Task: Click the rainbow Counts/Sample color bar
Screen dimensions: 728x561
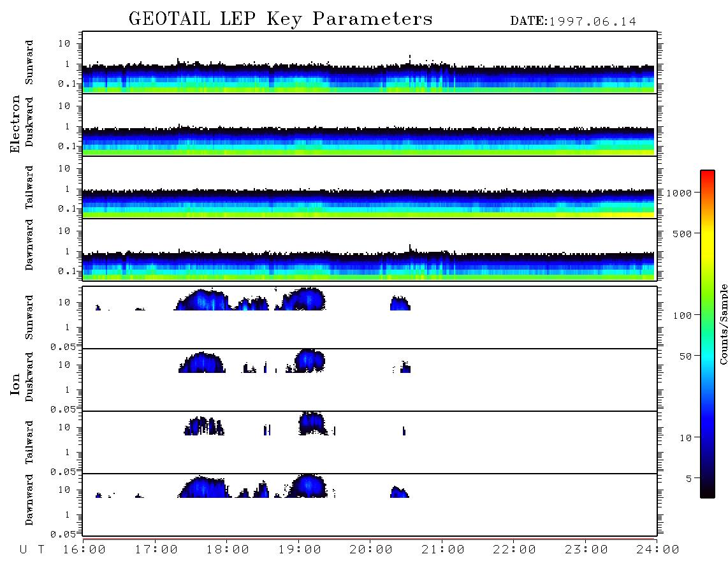Action: pyautogui.click(x=708, y=335)
